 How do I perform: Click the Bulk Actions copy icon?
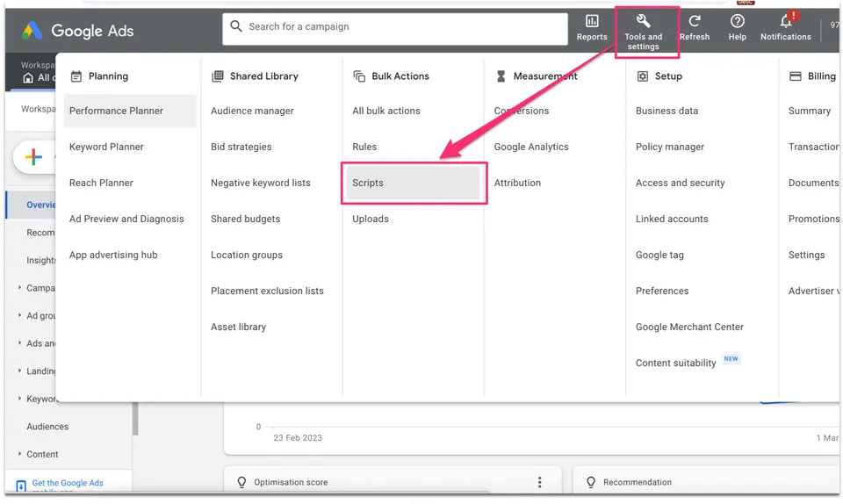(359, 76)
